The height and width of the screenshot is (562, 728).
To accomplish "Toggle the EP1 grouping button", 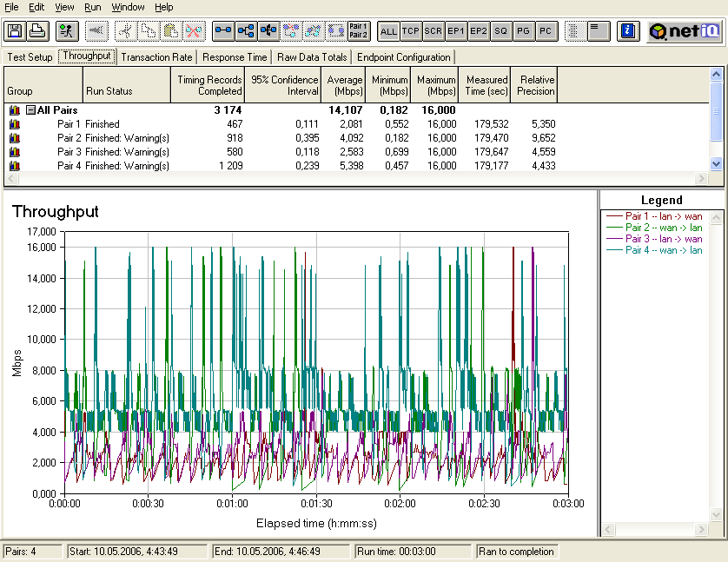I will click(x=456, y=31).
